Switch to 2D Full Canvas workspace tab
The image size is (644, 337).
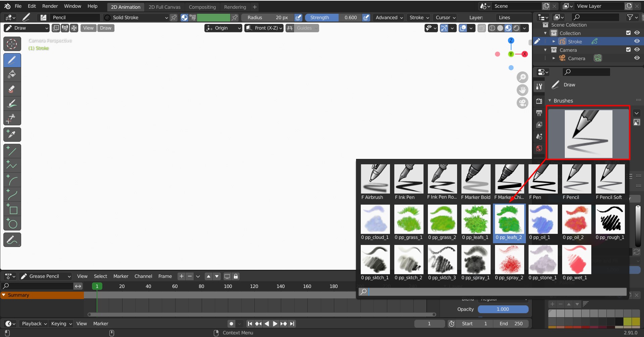pyautogui.click(x=164, y=7)
